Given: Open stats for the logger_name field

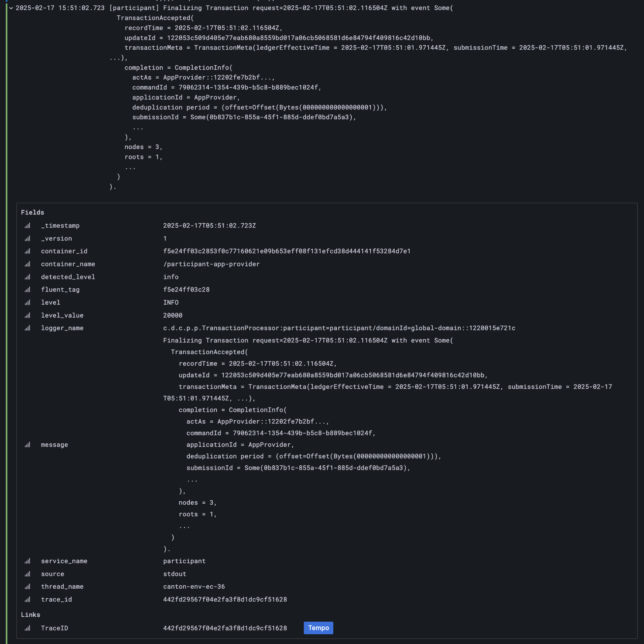Looking at the screenshot, I should [x=27, y=328].
